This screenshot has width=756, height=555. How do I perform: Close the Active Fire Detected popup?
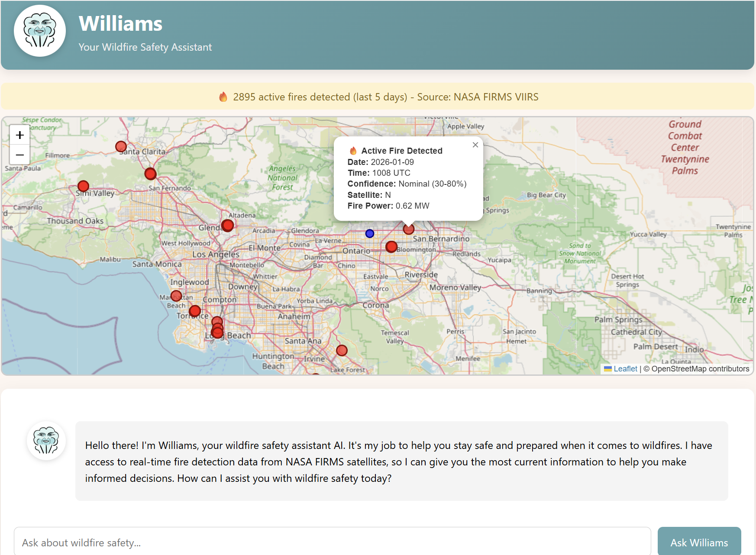click(x=475, y=145)
